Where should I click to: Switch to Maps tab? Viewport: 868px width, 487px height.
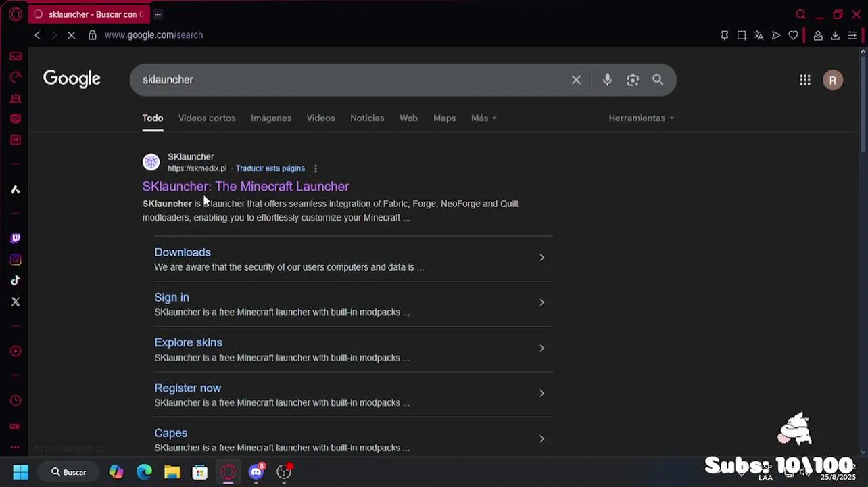pos(444,118)
